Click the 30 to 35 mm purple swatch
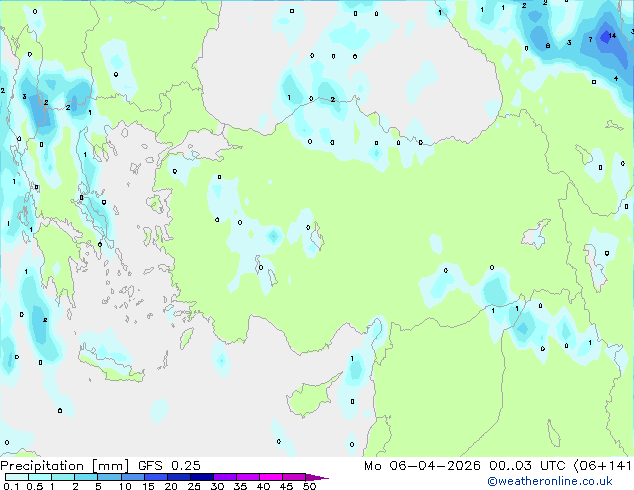 [x=224, y=477]
